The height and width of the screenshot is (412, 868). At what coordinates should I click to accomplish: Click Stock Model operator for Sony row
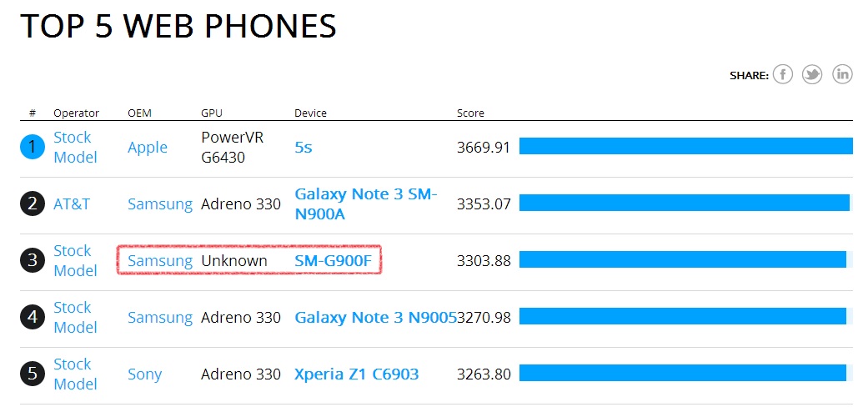pos(75,374)
